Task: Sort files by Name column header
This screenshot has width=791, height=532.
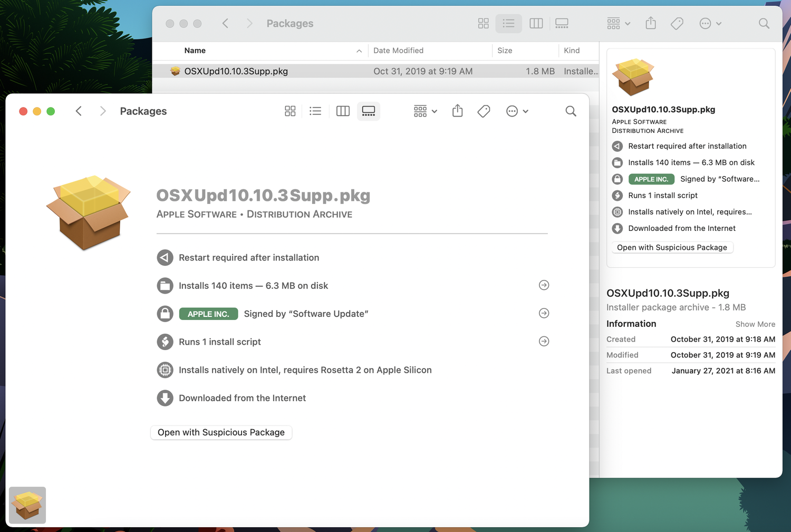Action: tap(195, 51)
